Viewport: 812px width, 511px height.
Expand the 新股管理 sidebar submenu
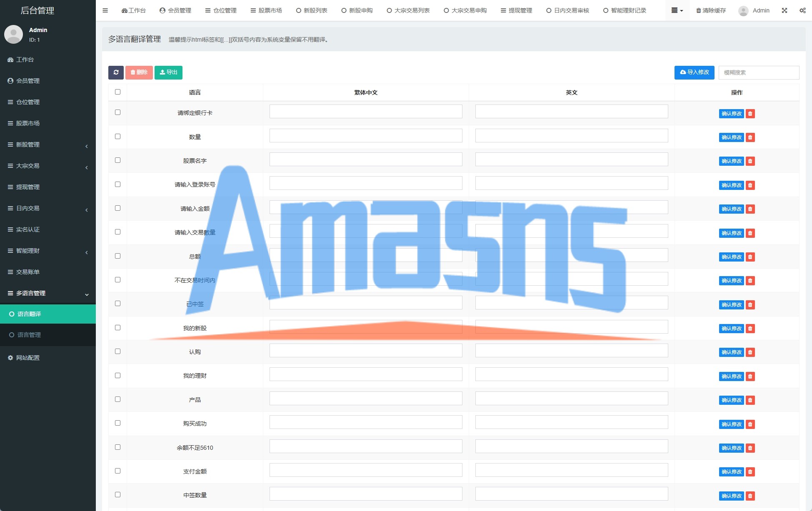(x=48, y=145)
